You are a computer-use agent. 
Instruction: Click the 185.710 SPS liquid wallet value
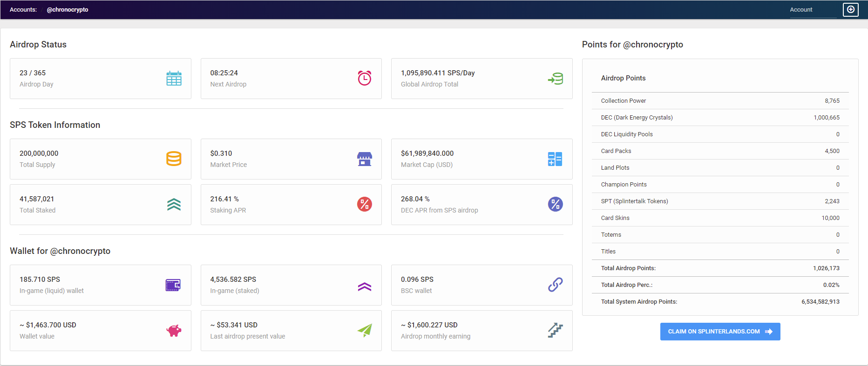[40, 279]
